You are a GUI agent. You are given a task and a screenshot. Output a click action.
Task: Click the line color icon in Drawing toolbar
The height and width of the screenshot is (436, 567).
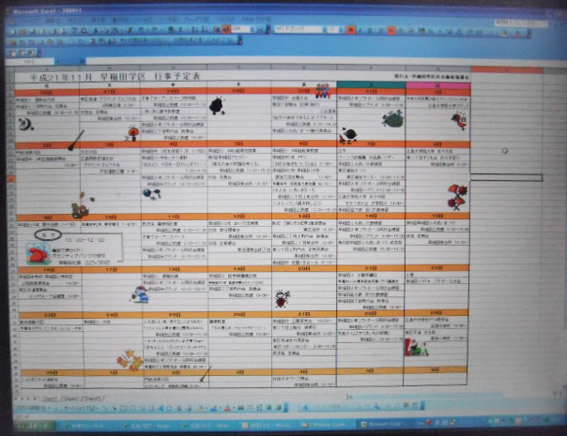(x=214, y=409)
